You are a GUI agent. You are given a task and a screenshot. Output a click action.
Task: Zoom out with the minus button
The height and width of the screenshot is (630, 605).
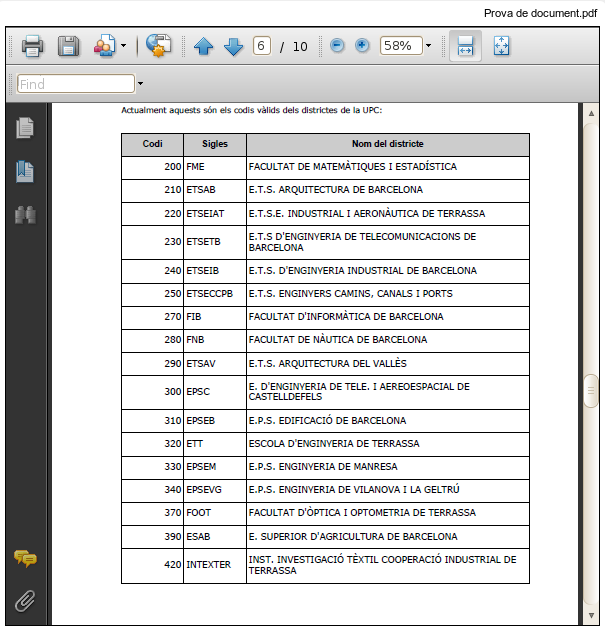pyautogui.click(x=337, y=46)
